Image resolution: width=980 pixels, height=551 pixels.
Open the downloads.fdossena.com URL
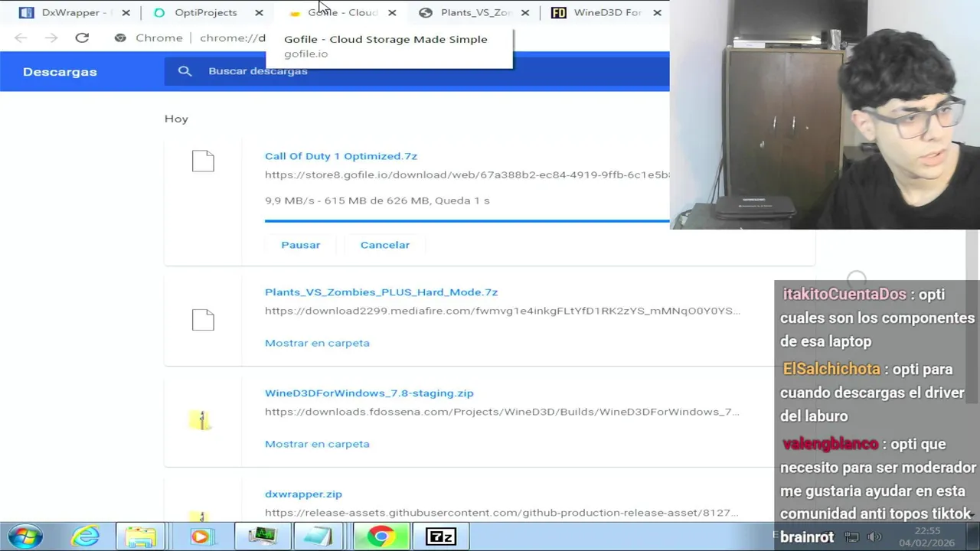click(x=502, y=412)
